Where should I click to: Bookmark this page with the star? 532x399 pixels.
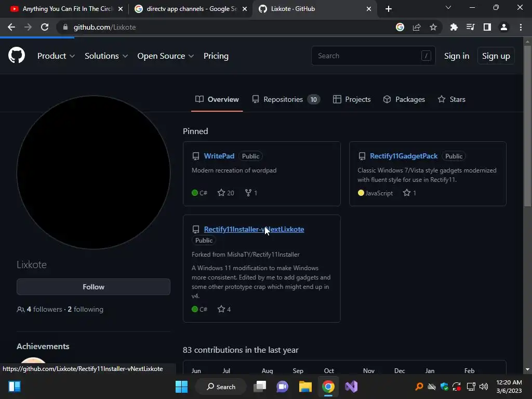pos(433,27)
